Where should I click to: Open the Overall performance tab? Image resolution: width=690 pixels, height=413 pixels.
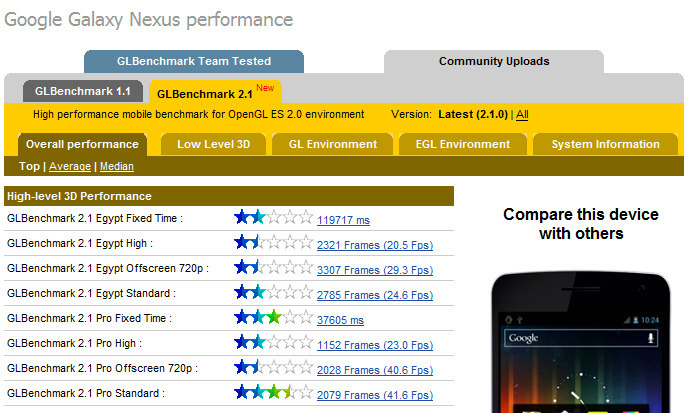(x=82, y=144)
